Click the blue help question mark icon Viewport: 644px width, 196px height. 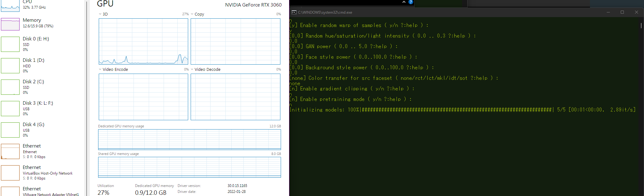[411, 2]
